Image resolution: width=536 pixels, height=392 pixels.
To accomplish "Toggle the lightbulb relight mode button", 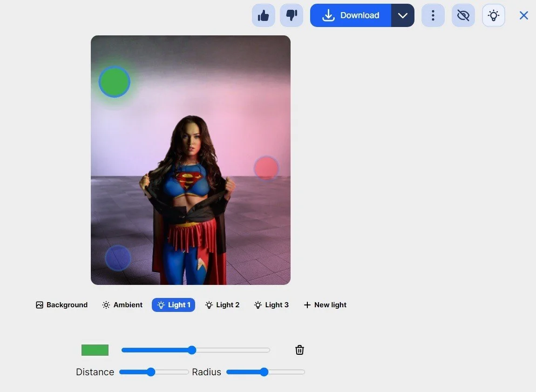I will coord(494,15).
